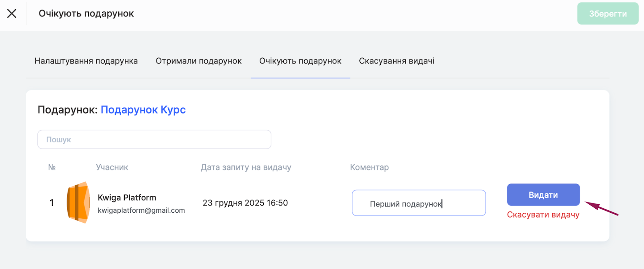Click the Учасник column header

(x=112, y=167)
